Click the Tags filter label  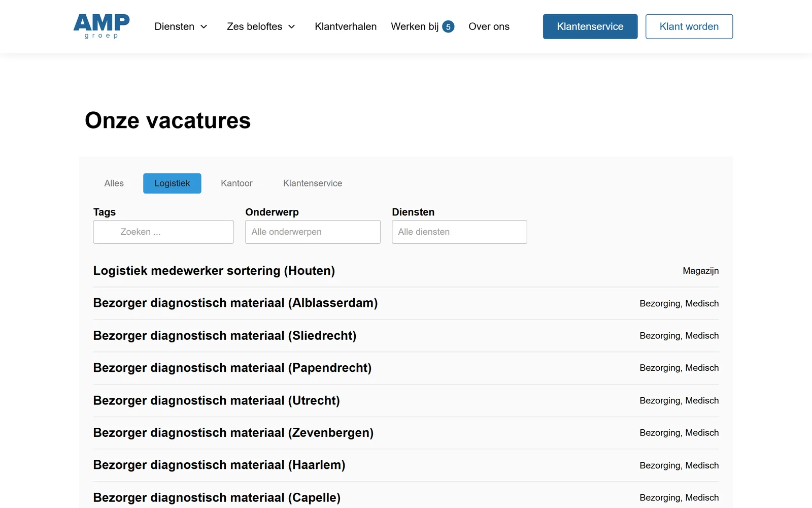click(105, 212)
